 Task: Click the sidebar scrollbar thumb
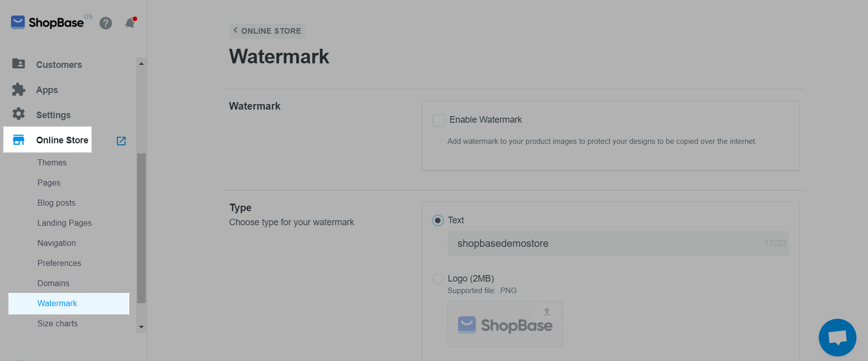point(142,228)
